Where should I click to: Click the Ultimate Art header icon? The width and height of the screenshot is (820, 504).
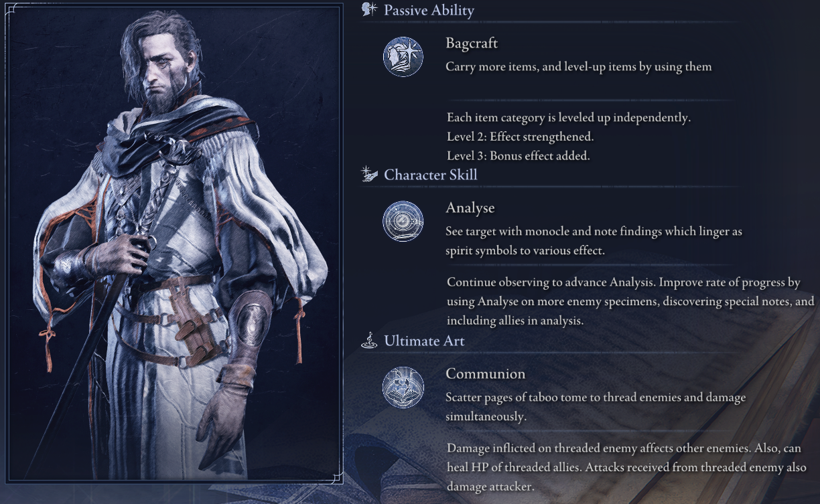click(369, 341)
